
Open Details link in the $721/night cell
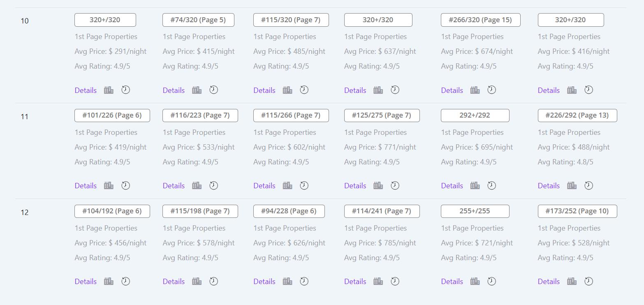pos(452,282)
